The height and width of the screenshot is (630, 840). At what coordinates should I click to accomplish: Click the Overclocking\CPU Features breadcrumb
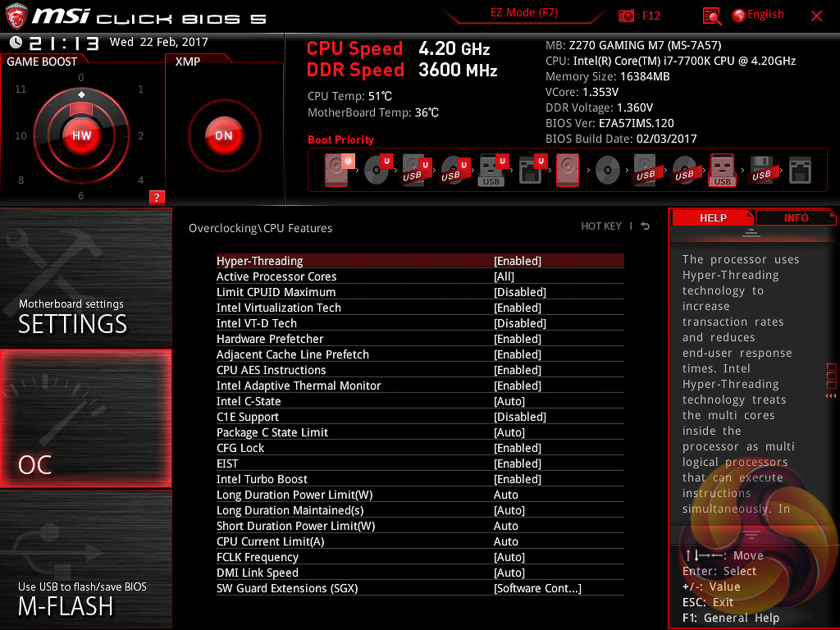(260, 228)
